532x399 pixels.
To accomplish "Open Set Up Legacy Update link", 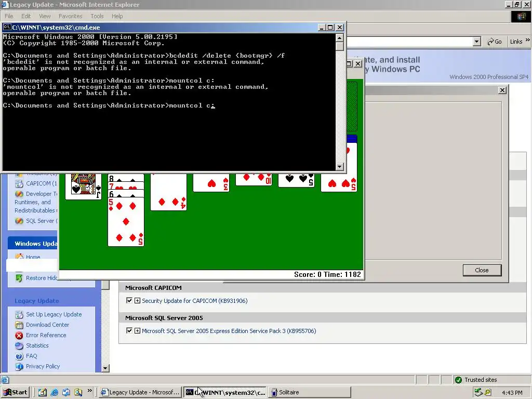I will pyautogui.click(x=54, y=314).
